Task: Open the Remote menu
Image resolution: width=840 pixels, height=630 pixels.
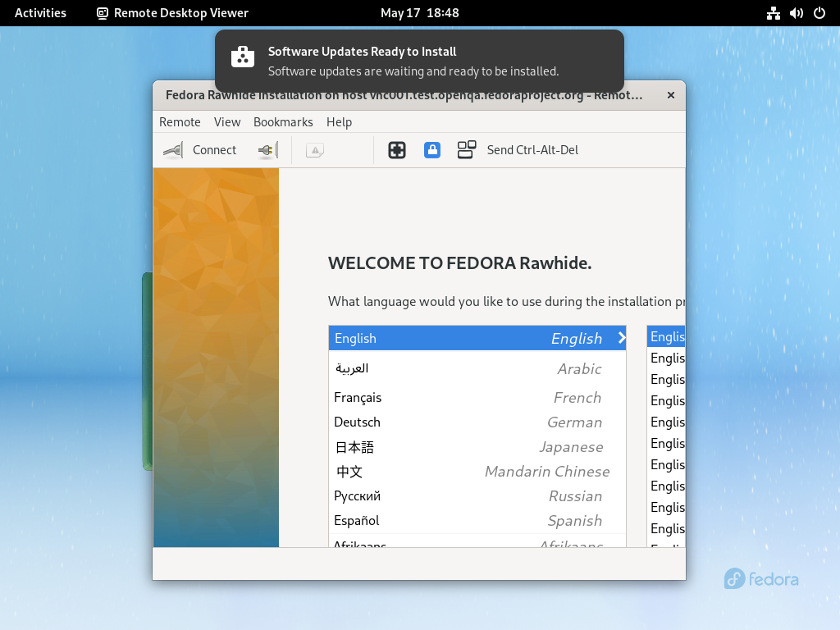Action: click(180, 122)
